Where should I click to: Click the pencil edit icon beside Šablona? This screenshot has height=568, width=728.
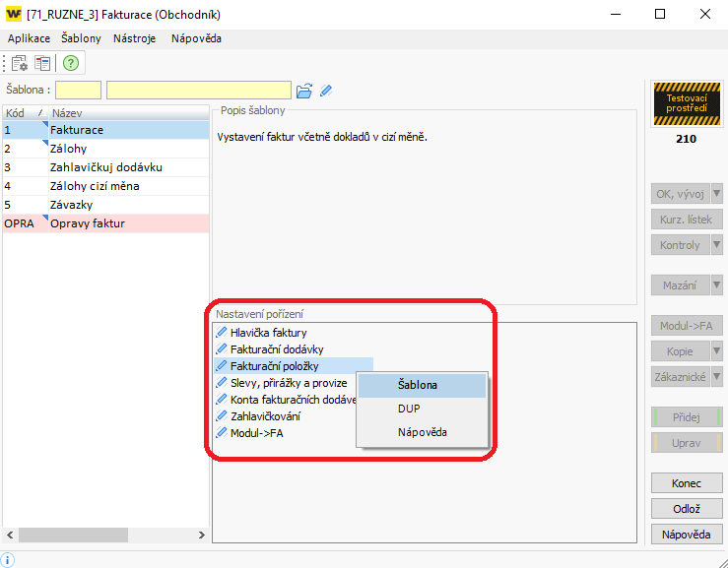326,91
